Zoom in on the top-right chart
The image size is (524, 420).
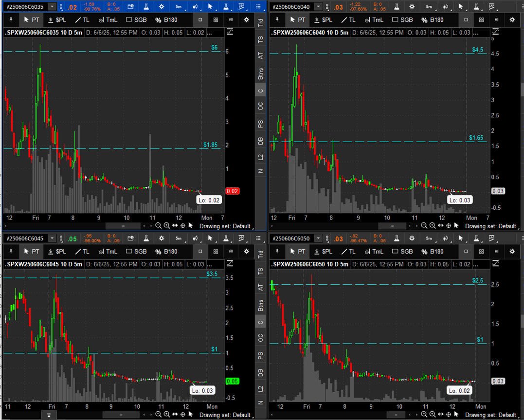point(433,226)
